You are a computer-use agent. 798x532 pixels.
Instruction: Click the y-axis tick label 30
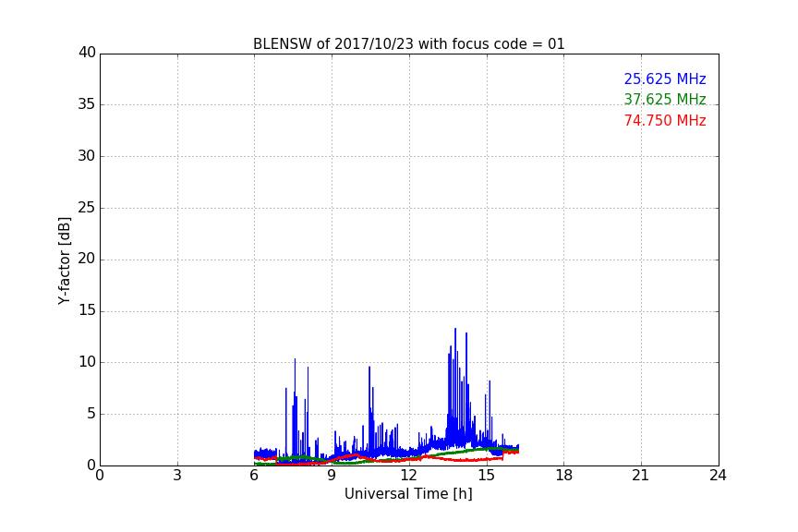tap(87, 156)
